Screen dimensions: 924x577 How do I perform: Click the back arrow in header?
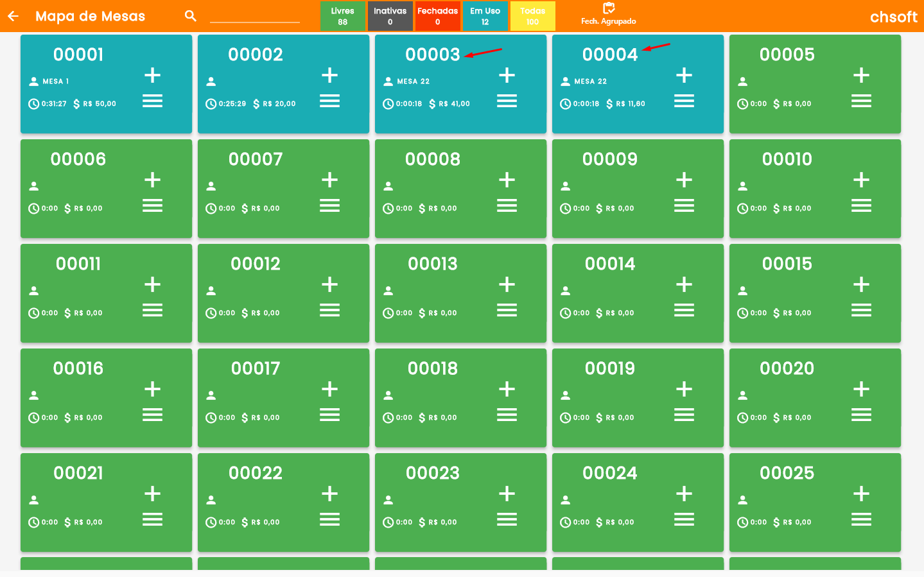[13, 16]
